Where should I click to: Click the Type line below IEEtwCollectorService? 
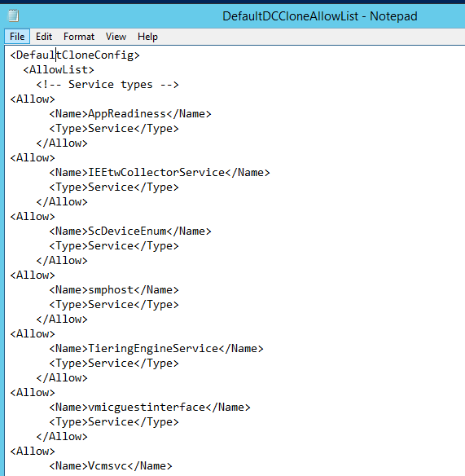pos(114,187)
